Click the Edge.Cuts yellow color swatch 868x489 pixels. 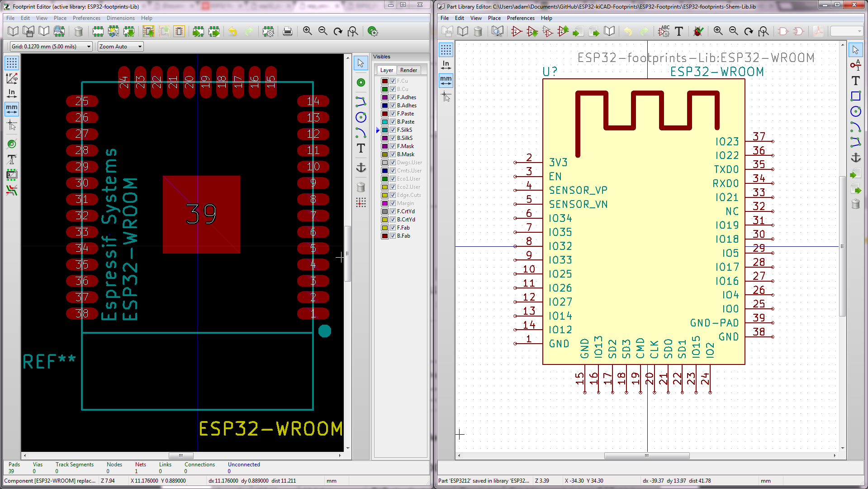(385, 195)
